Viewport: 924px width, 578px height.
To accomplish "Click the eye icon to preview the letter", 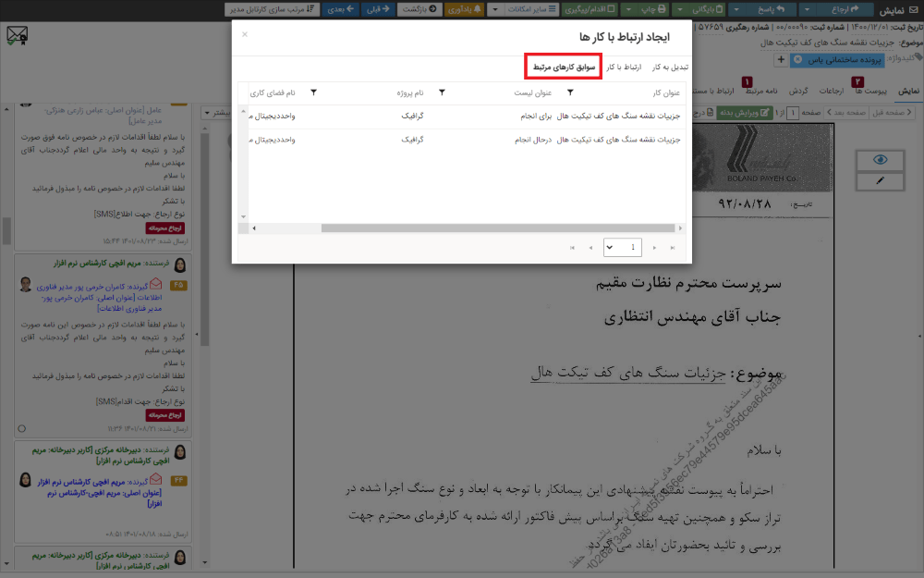I will [x=879, y=159].
